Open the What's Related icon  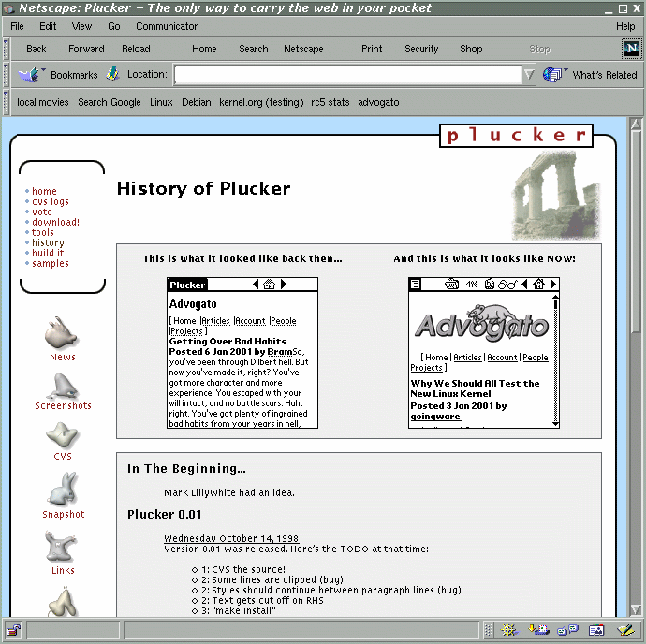(553, 75)
